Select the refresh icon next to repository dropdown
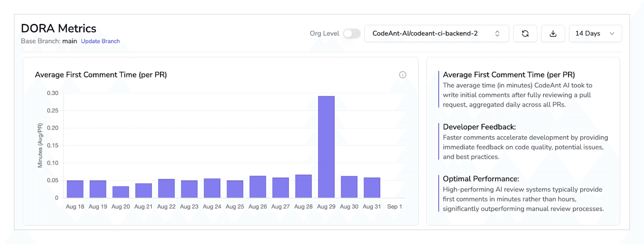 (525, 33)
